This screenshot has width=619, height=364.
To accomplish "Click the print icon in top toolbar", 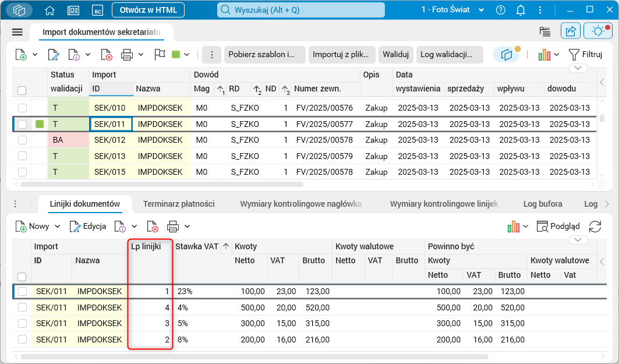I will click(127, 55).
